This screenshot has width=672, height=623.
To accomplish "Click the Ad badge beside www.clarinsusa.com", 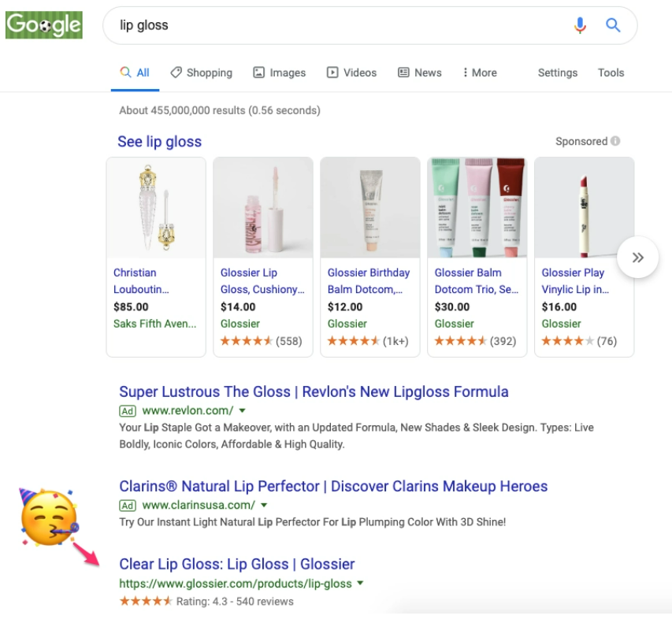I will [128, 506].
